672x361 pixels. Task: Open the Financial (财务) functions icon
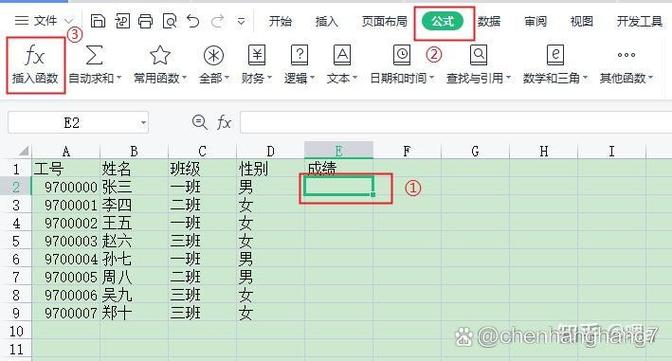(x=256, y=55)
